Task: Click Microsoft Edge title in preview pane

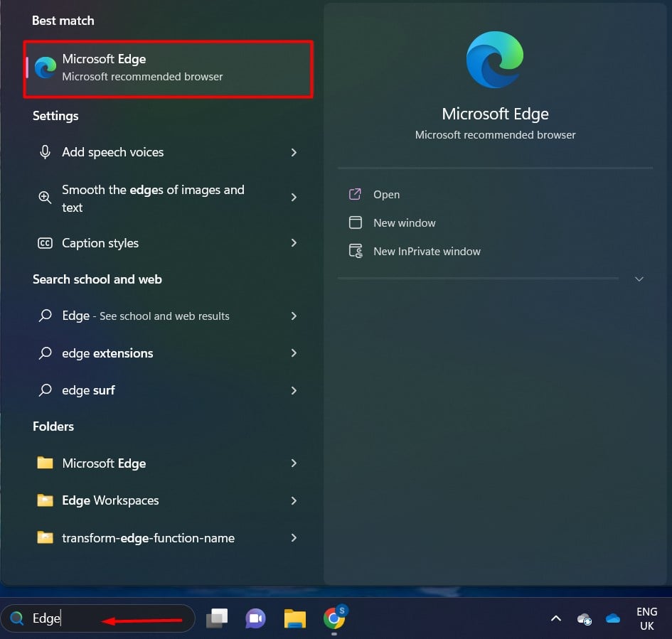Action: pyautogui.click(x=495, y=114)
